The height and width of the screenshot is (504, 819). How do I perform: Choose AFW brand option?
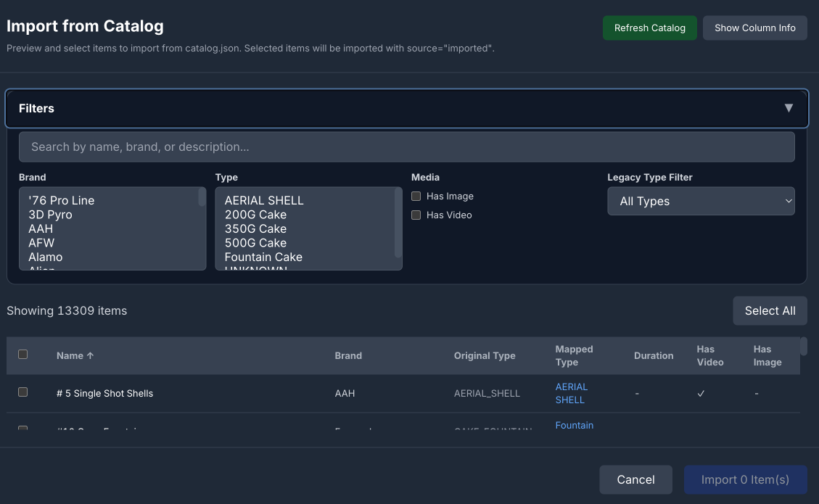(41, 243)
